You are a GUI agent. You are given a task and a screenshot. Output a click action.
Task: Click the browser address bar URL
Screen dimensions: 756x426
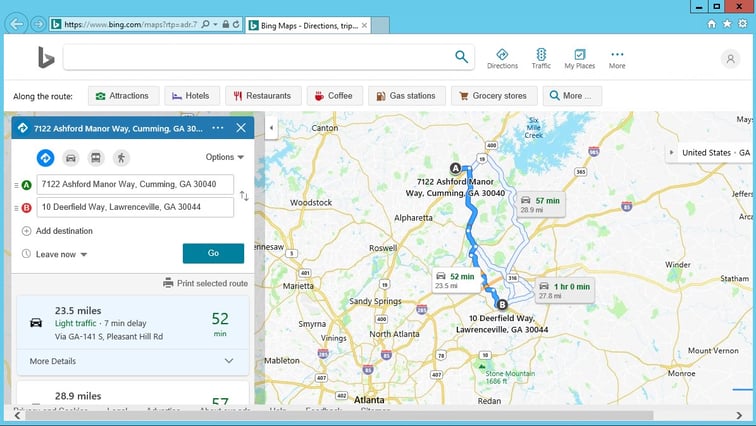click(130, 25)
